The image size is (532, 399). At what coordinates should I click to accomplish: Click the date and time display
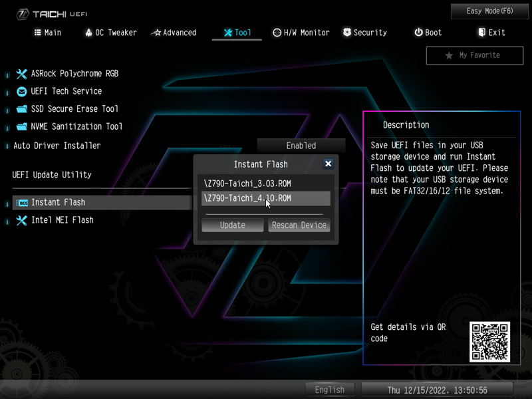437,390
